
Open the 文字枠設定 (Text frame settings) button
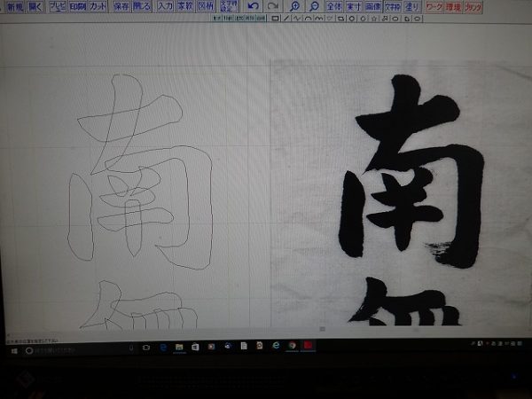pyautogui.click(x=229, y=6)
